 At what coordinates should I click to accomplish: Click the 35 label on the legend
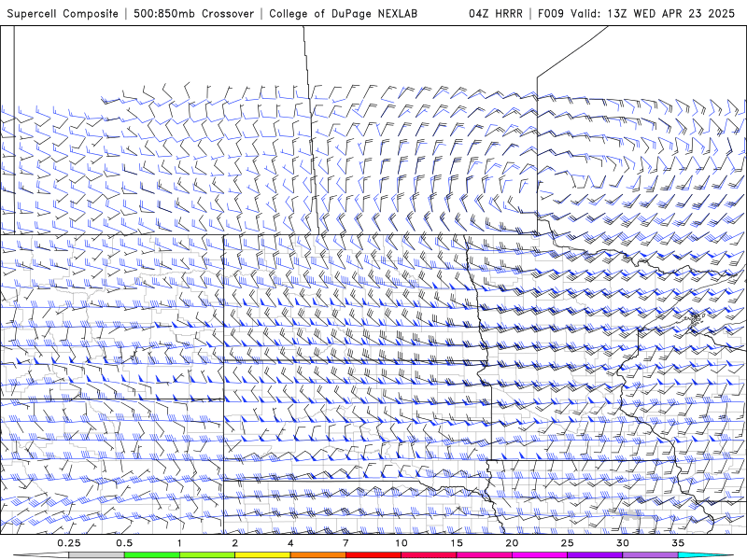coord(678,543)
